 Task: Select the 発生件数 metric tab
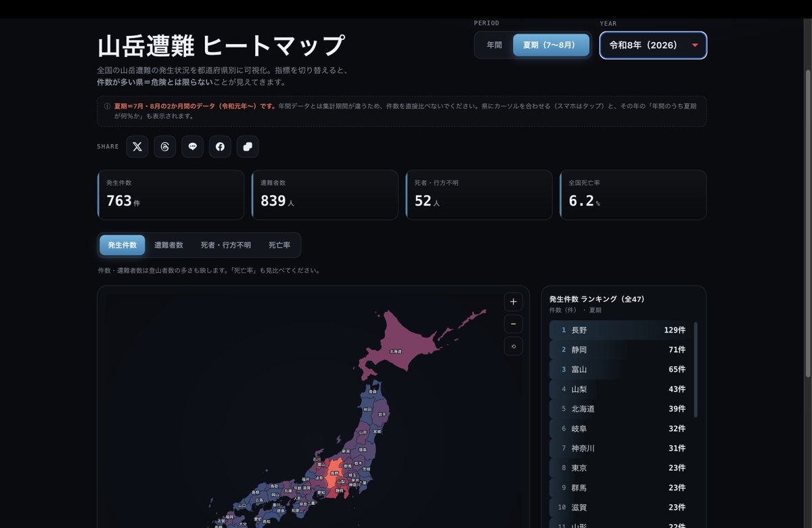(x=122, y=245)
